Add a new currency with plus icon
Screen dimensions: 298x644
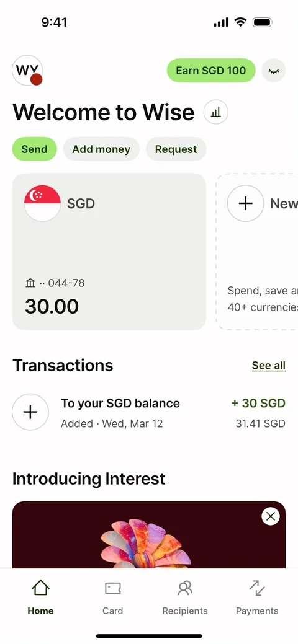[246, 203]
